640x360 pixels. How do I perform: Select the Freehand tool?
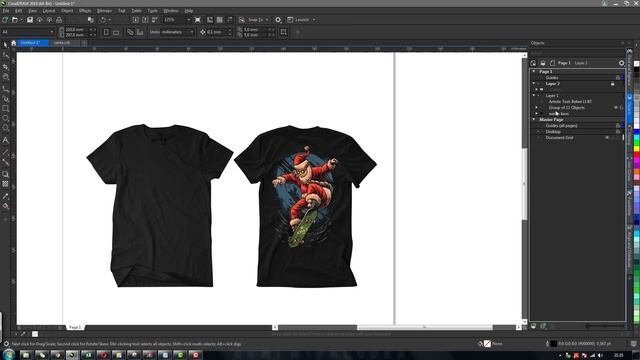5,88
